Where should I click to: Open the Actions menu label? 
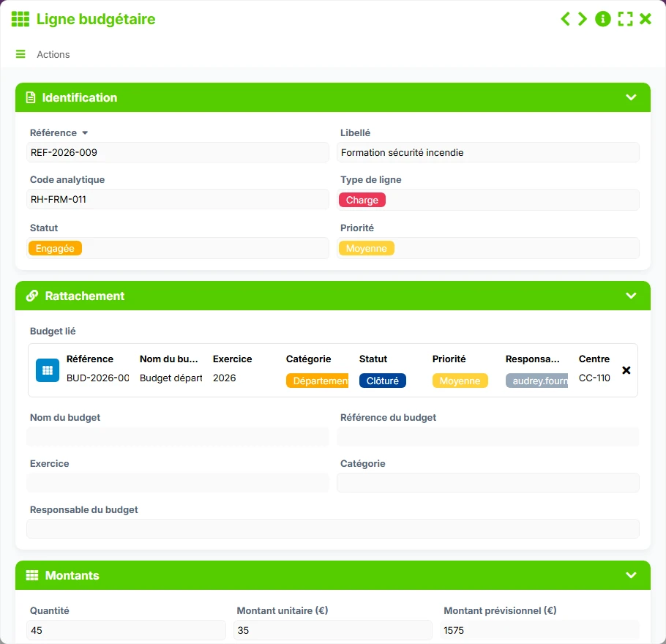[53, 54]
